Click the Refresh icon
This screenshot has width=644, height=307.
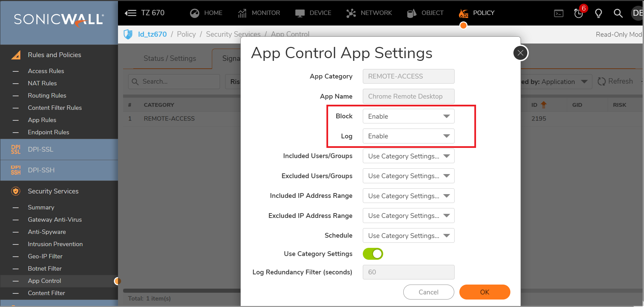tap(601, 82)
